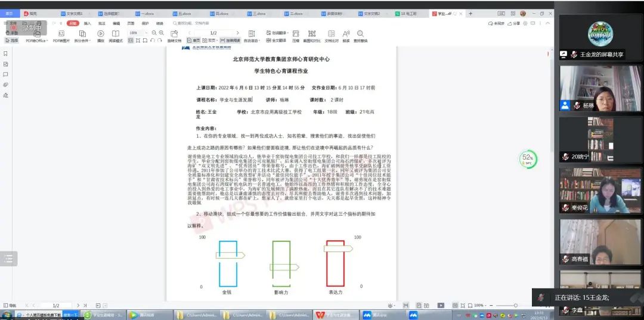The width and height of the screenshot is (644, 320).
Task: Click the zoom out magnifier
Action: click(154, 33)
